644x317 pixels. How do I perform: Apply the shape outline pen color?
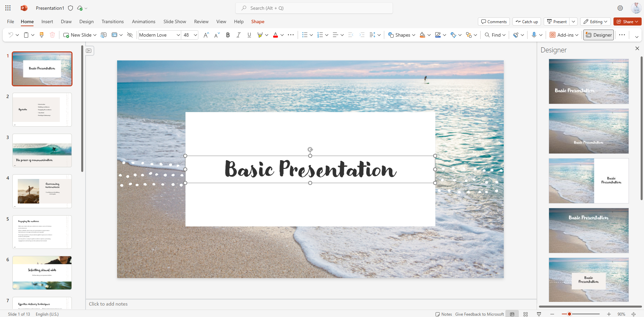click(x=438, y=35)
